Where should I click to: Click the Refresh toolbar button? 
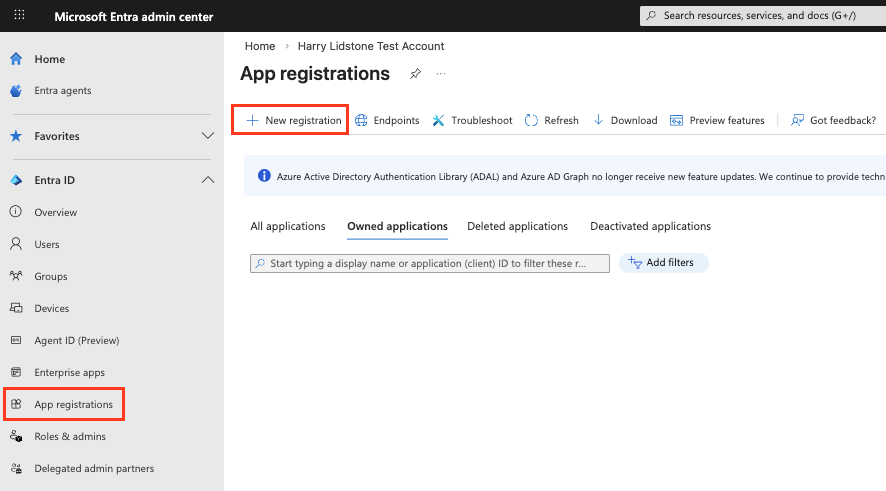[x=551, y=120]
